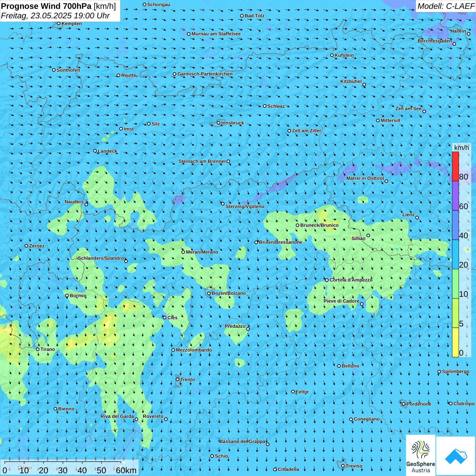Click the 'km/h' legend unit label
The width and height of the screenshot is (476, 476).
pos(461,147)
